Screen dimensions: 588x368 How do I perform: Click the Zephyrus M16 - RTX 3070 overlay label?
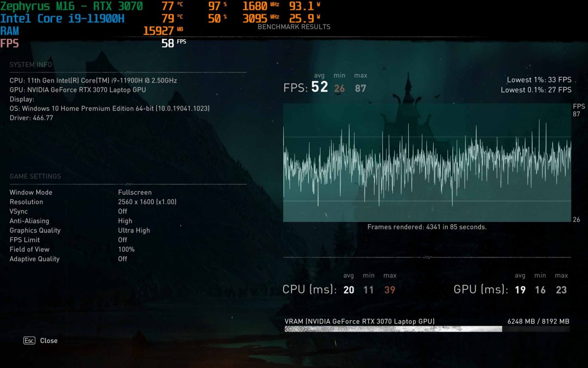click(72, 6)
